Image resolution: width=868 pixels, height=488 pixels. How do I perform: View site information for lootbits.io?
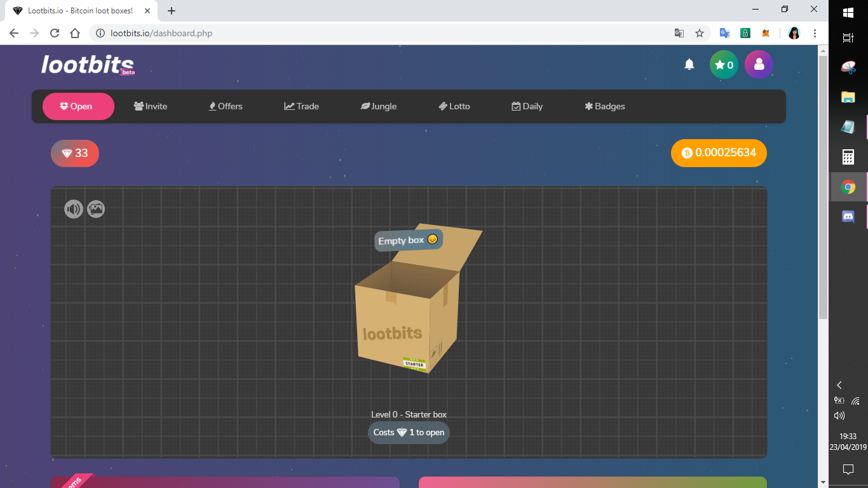(x=100, y=33)
